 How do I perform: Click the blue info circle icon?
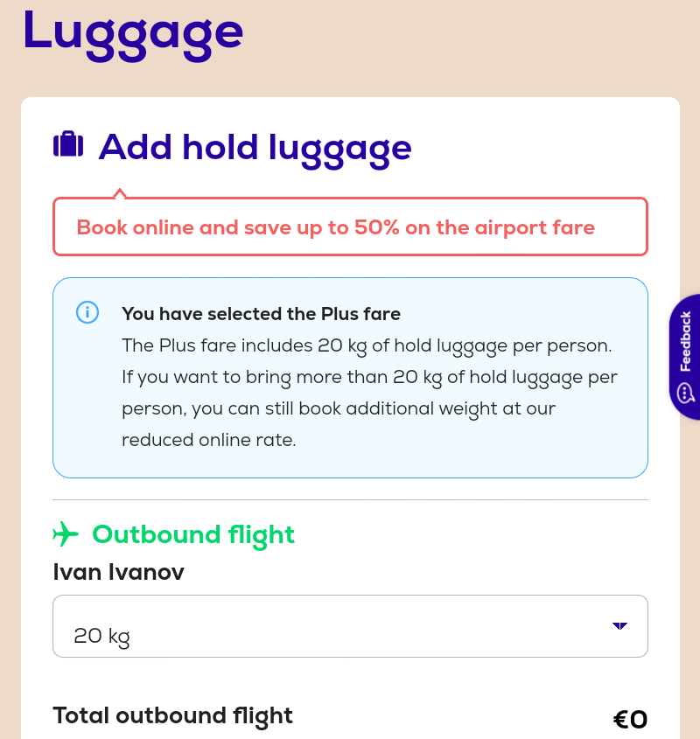(x=87, y=312)
